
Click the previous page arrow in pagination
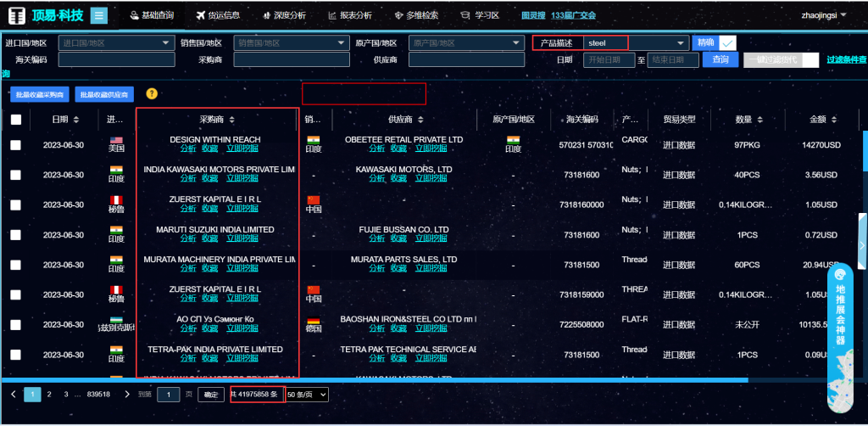click(14, 394)
